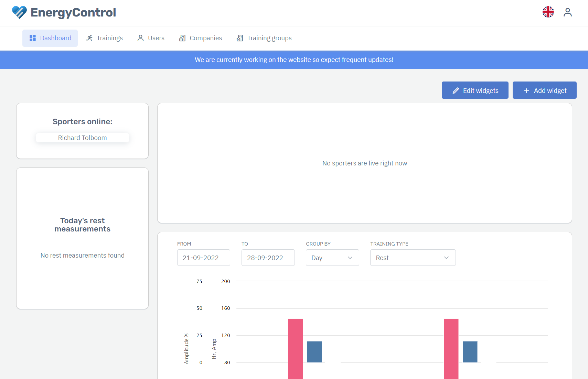This screenshot has width=588, height=379.
Task: Click the From date field
Action: (x=203, y=258)
